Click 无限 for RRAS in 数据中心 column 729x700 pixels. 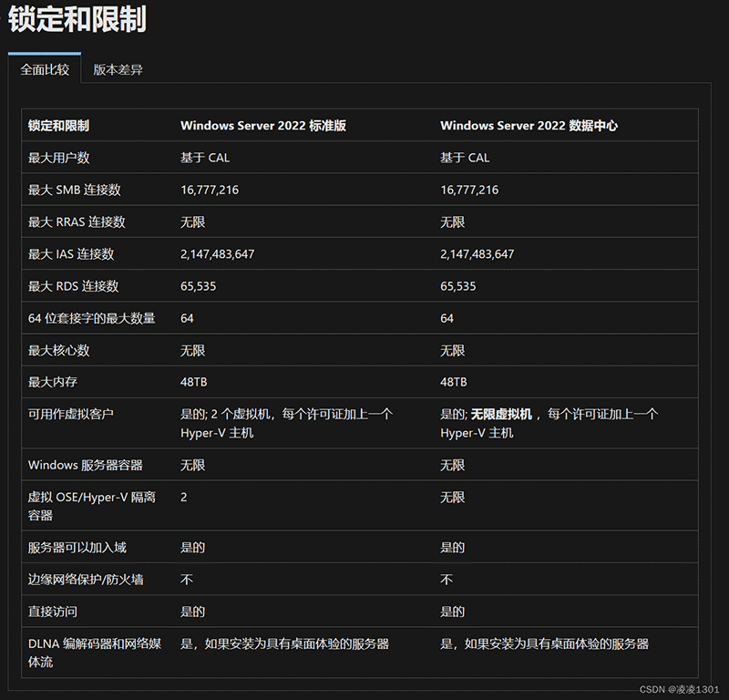pos(453,221)
